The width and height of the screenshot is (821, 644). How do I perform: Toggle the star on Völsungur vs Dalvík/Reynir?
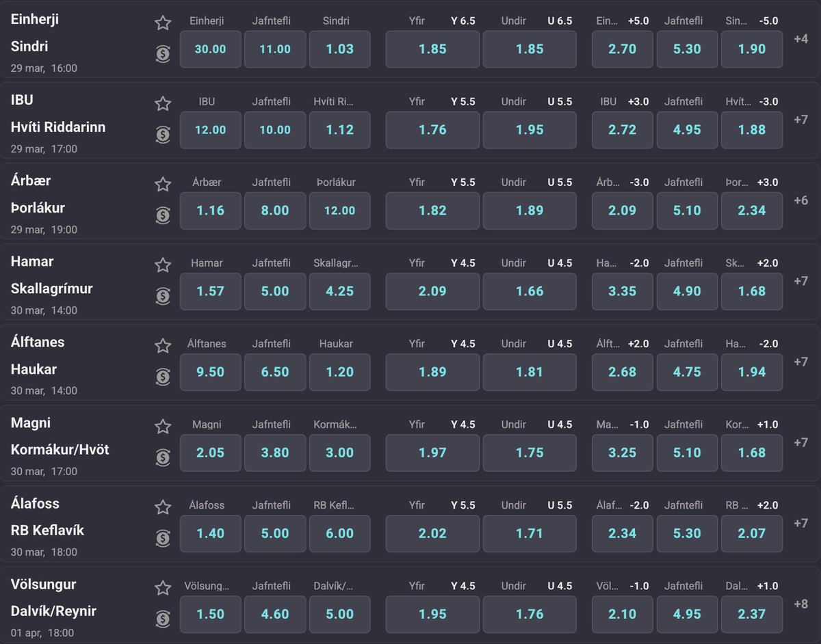pos(163,588)
